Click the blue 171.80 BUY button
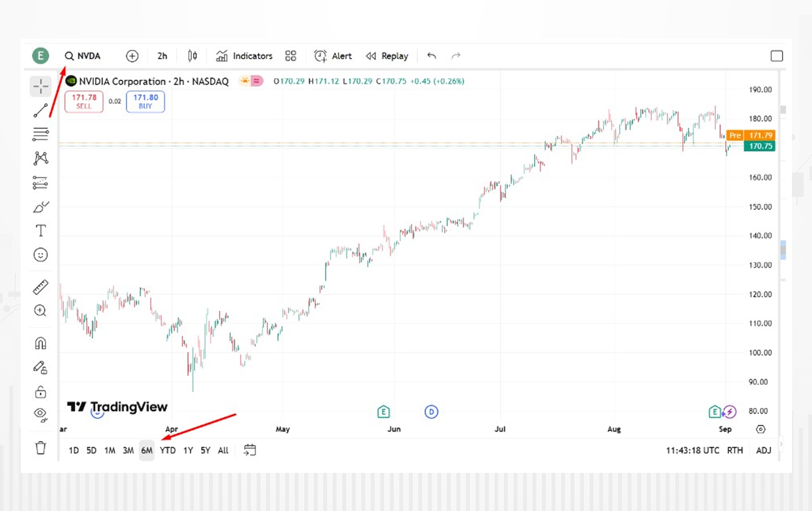 coord(146,102)
